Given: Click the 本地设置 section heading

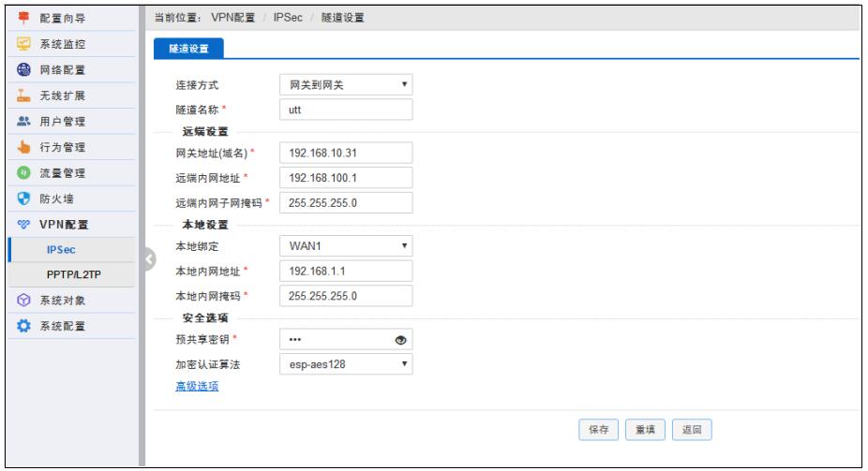Looking at the screenshot, I should (x=205, y=225).
